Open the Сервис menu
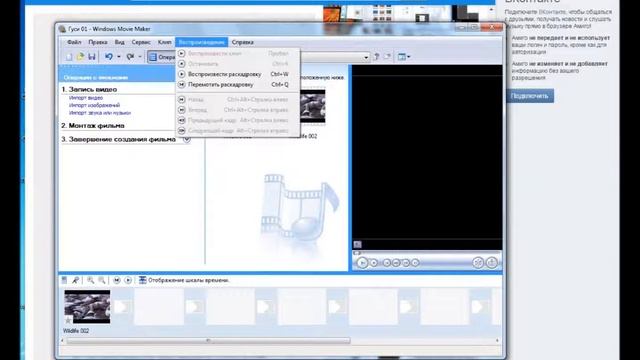The image size is (640, 360). coord(141,42)
